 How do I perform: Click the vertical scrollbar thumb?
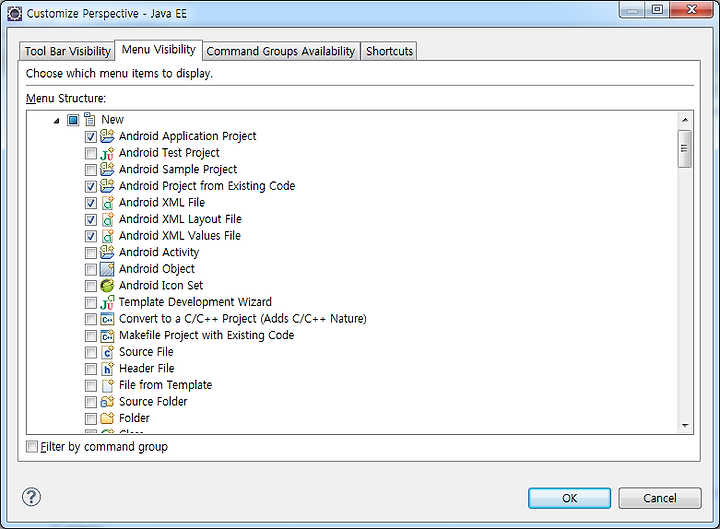tap(685, 149)
